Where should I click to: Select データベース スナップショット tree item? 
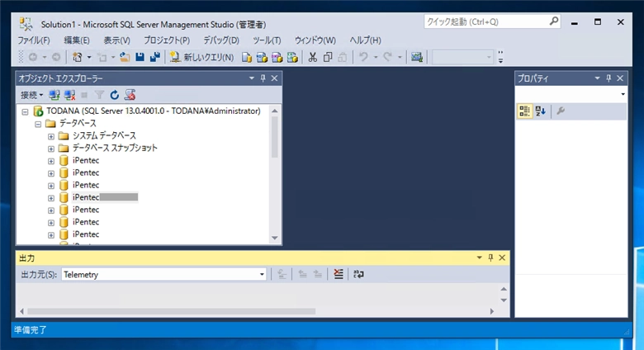click(x=115, y=148)
